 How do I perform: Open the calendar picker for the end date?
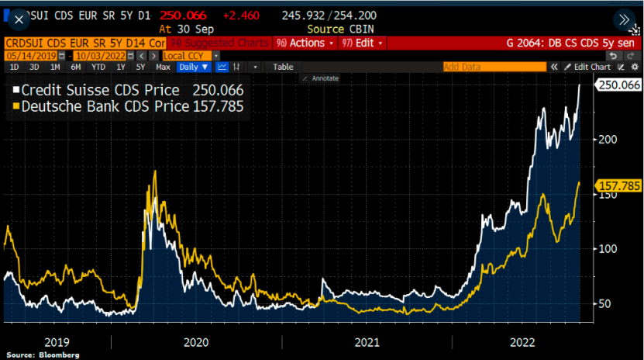(131, 56)
